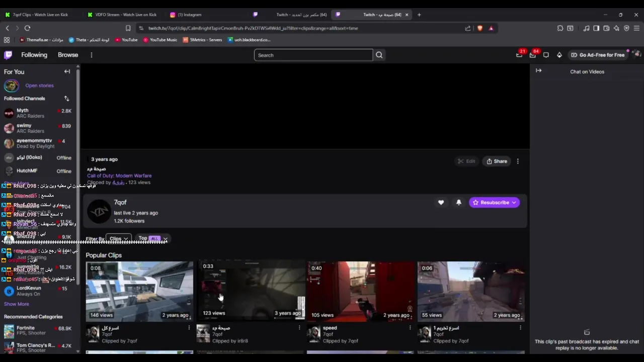Collapse the chat panel arrow
The image size is (644, 362).
[538, 71]
